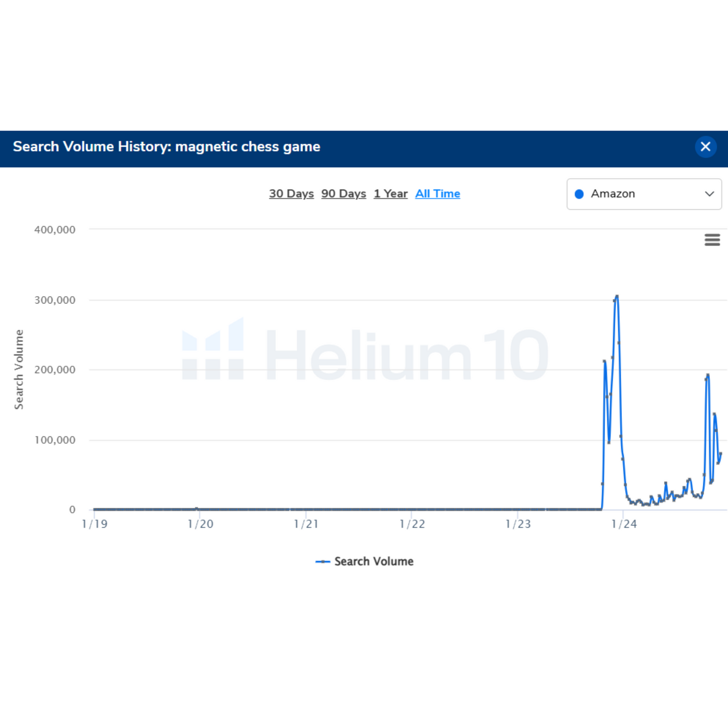The width and height of the screenshot is (728, 728).
Task: Close the Search Volume History dialog
Action: (705, 147)
